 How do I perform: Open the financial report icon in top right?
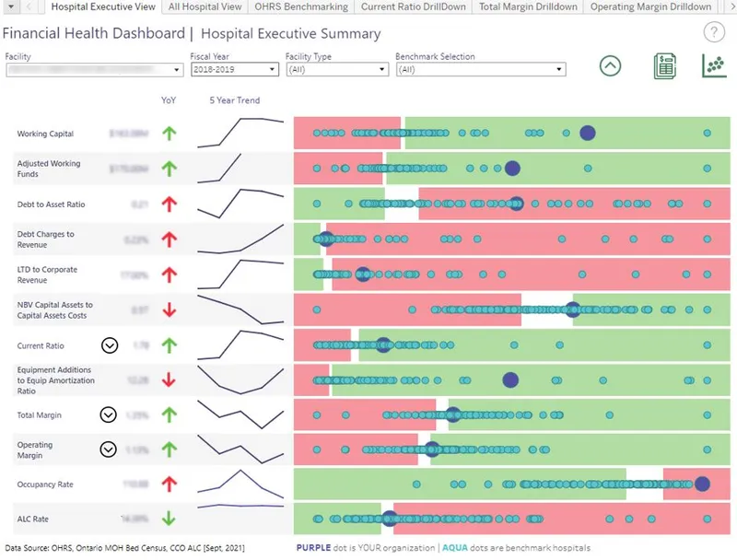[x=664, y=65]
